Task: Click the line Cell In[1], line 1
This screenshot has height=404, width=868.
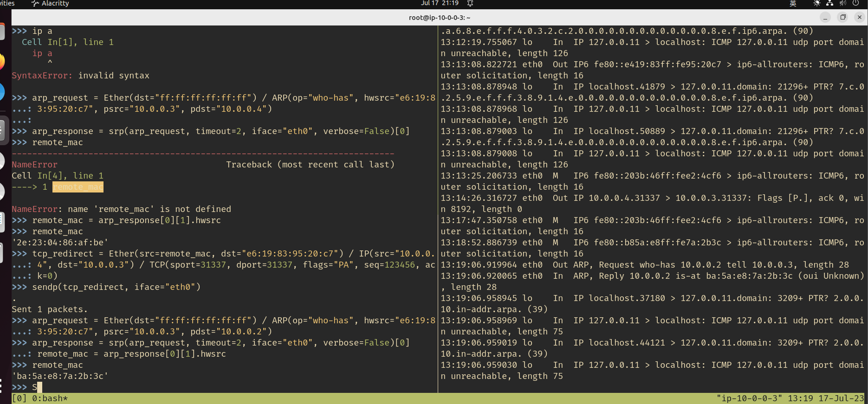Action: coord(68,42)
